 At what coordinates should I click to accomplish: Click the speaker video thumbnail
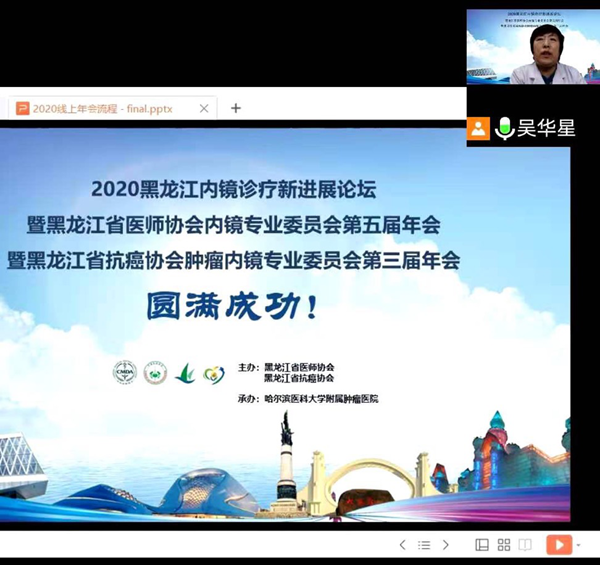(x=533, y=47)
